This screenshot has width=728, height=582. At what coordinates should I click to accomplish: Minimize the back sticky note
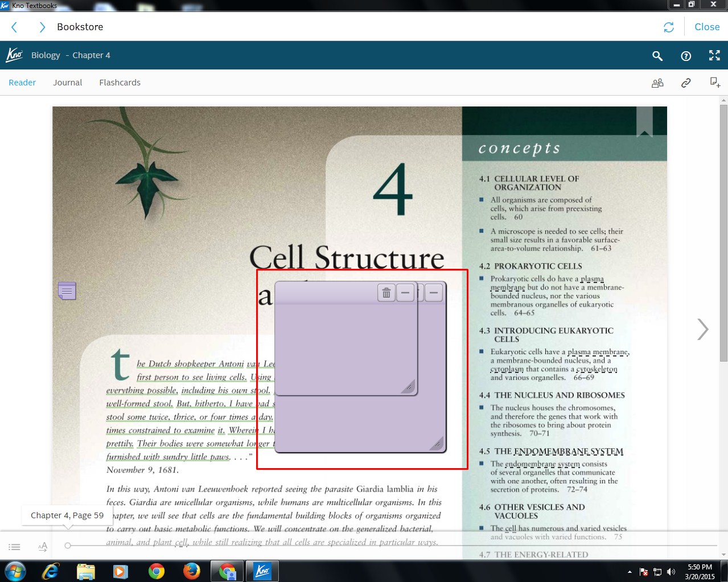[434, 293]
